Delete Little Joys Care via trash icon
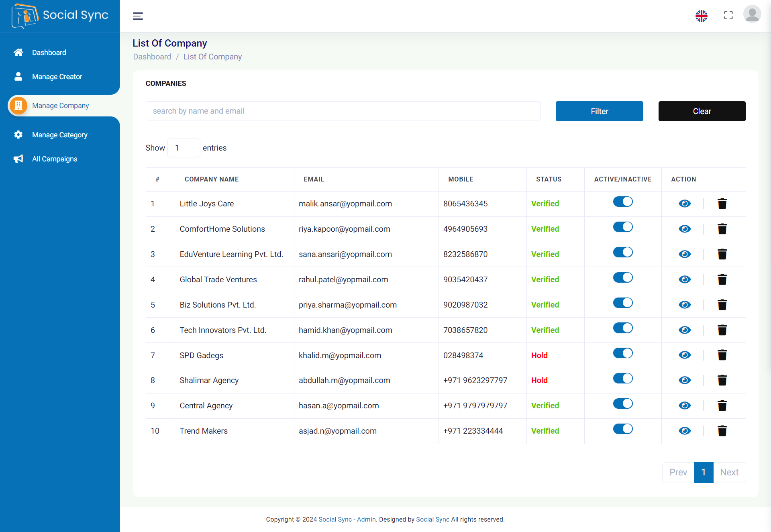Image resolution: width=771 pixels, height=532 pixels. tap(722, 204)
